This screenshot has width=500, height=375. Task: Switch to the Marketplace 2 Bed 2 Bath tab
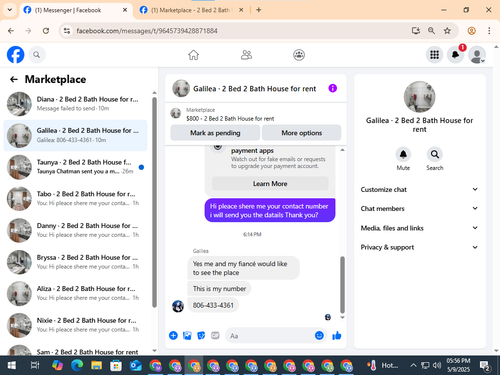pyautogui.click(x=191, y=10)
